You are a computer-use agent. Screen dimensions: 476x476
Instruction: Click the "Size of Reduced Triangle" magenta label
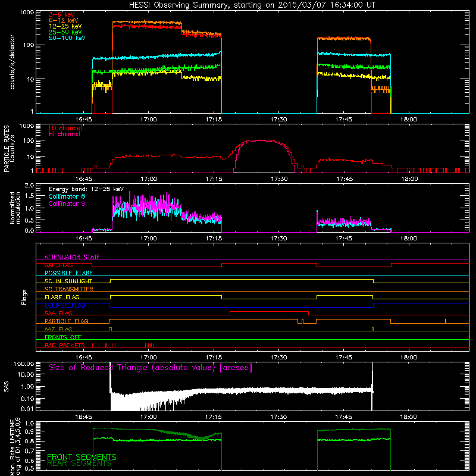[x=151, y=368]
